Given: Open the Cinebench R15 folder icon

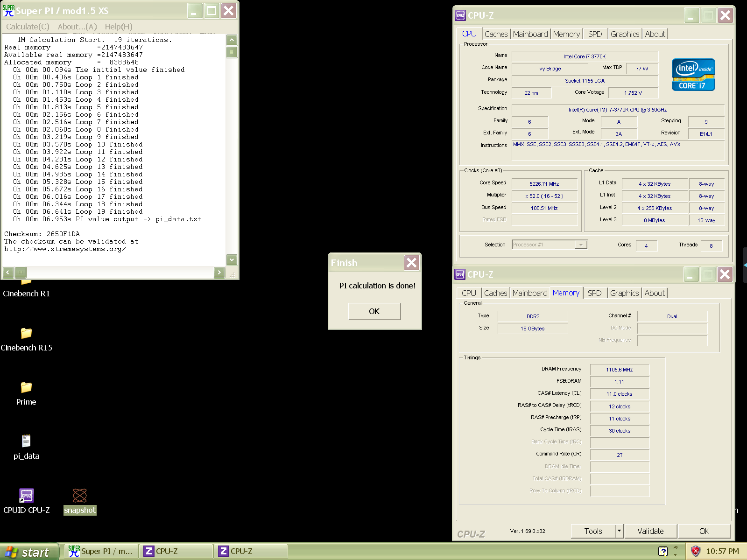Looking at the screenshot, I should pyautogui.click(x=26, y=333).
